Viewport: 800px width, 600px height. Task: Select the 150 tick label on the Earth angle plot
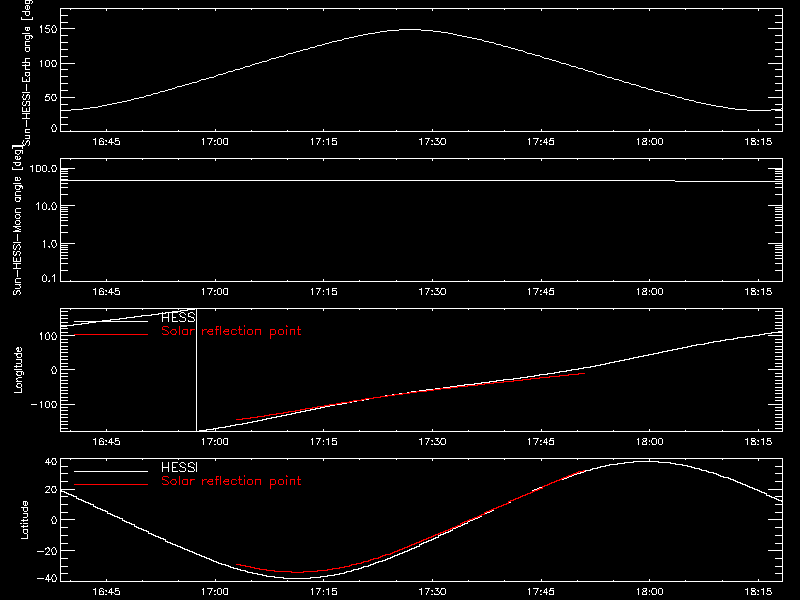[x=48, y=30]
